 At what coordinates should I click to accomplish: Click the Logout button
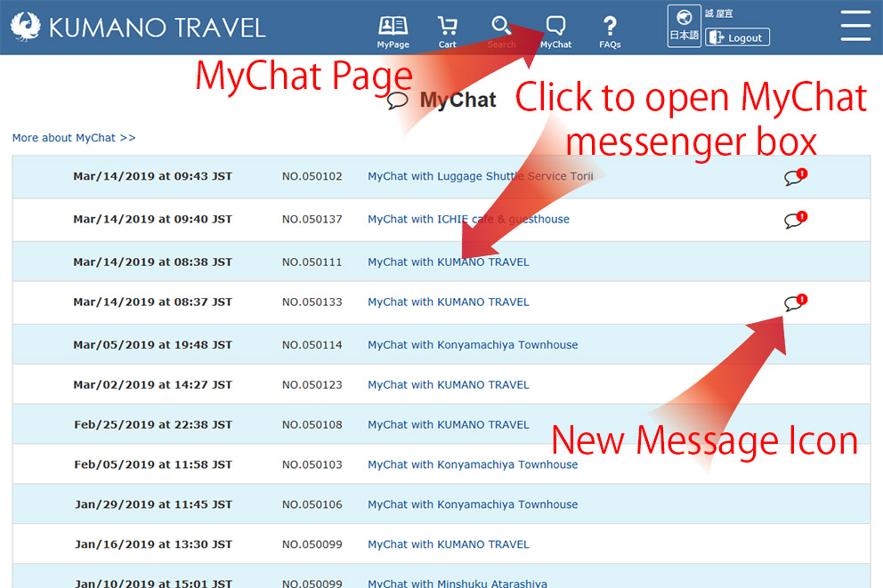(x=737, y=37)
